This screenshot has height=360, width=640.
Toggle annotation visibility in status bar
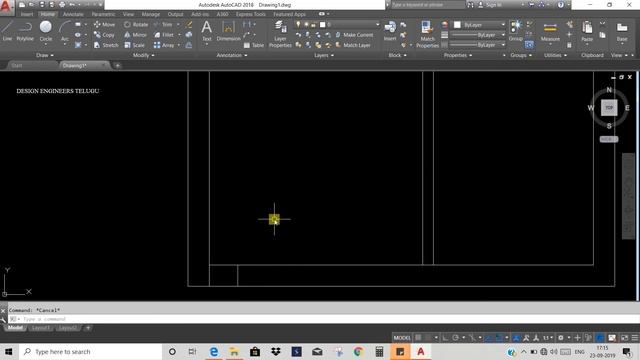coord(526,338)
